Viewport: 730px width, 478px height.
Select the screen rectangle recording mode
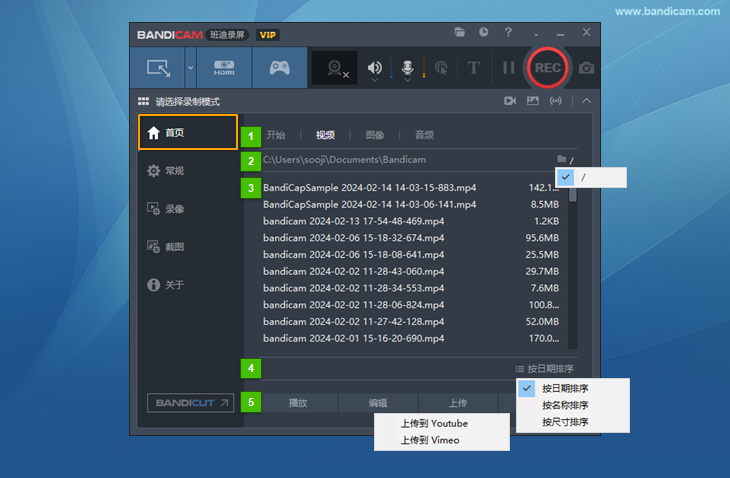pos(158,68)
